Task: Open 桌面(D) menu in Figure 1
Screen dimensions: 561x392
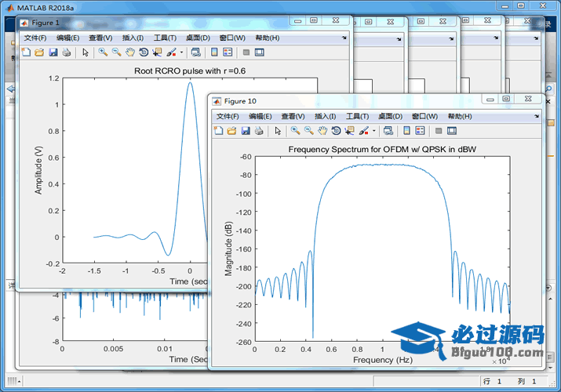Action: click(198, 38)
